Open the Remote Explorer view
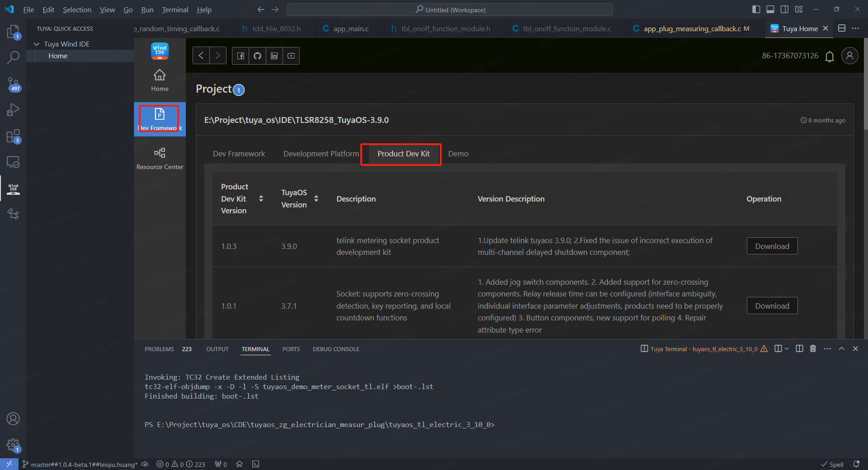Image resolution: width=868 pixels, height=470 pixels. (x=13, y=162)
